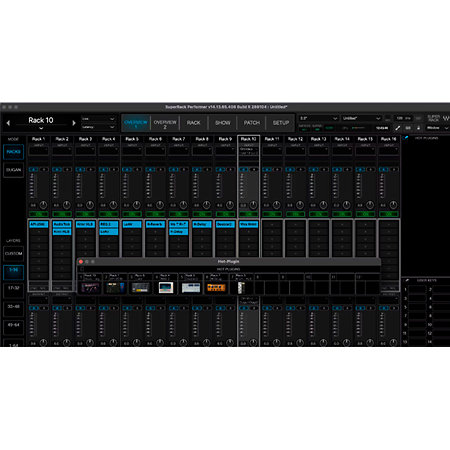Toggle Rack 10 blue In button
This screenshot has width=450, height=450.
click(244, 170)
